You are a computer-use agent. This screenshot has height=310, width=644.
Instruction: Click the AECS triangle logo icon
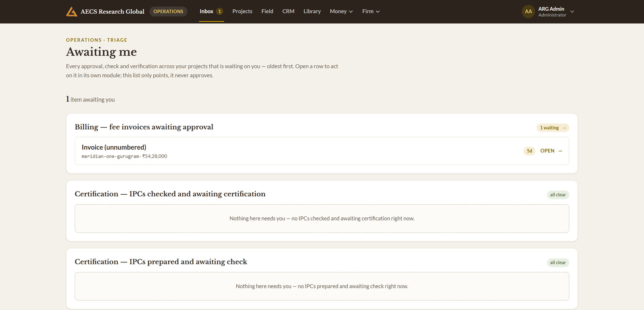(72, 12)
